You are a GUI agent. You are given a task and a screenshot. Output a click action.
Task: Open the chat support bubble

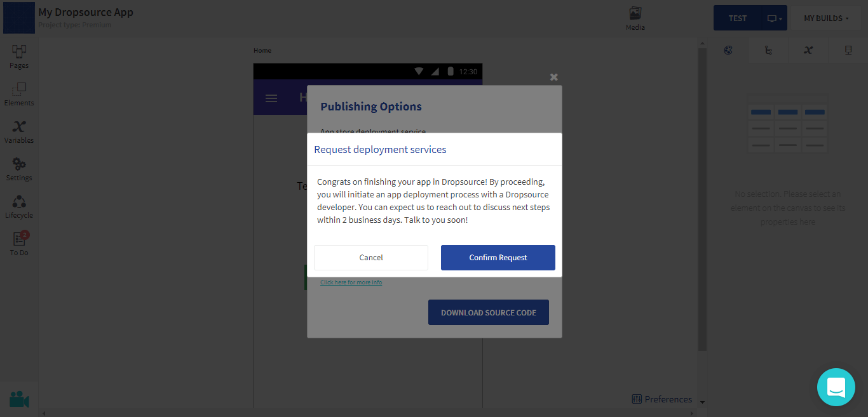click(836, 387)
